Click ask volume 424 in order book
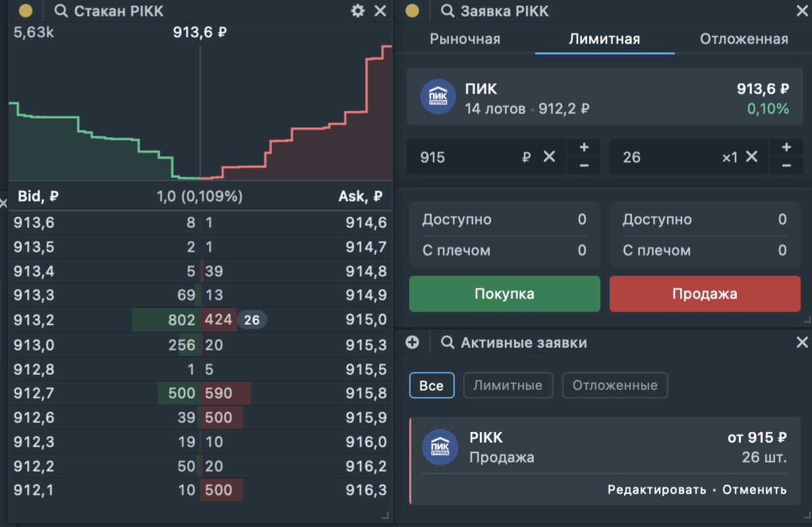Screen dimensions: 812x527 point(219,320)
